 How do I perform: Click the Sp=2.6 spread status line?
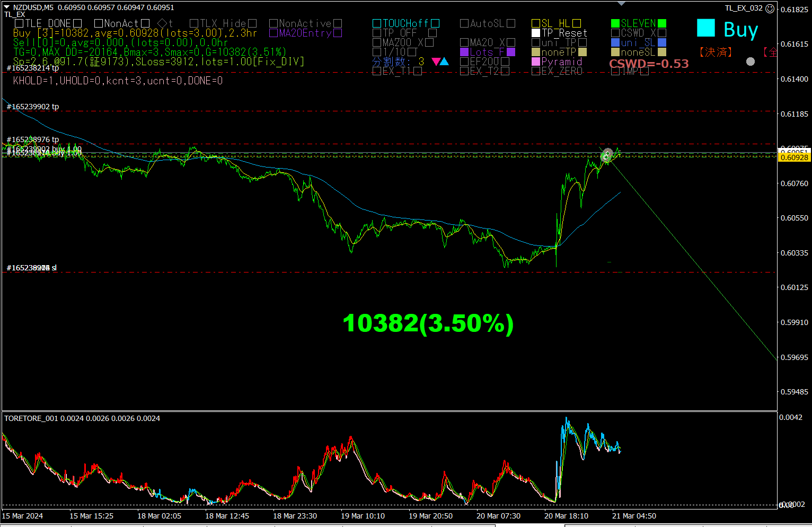(159, 62)
